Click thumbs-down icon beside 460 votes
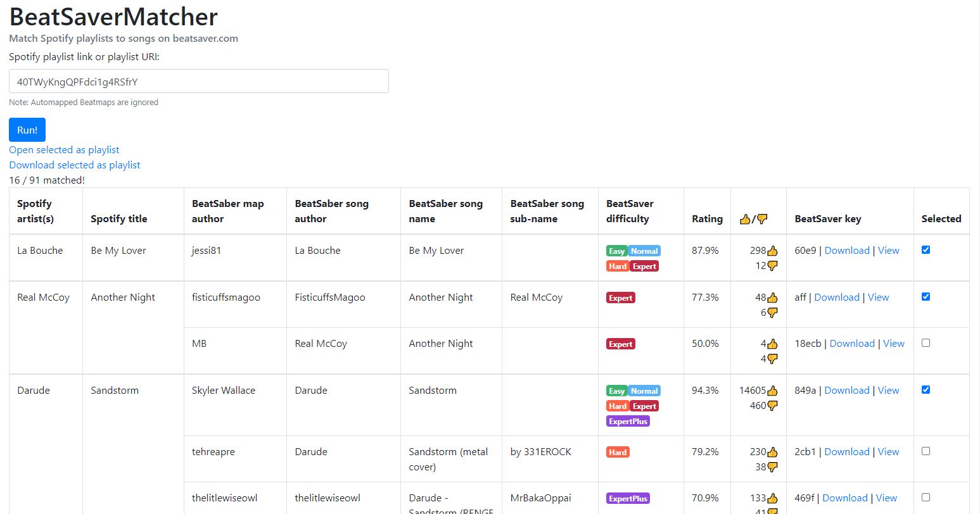 [x=772, y=406]
